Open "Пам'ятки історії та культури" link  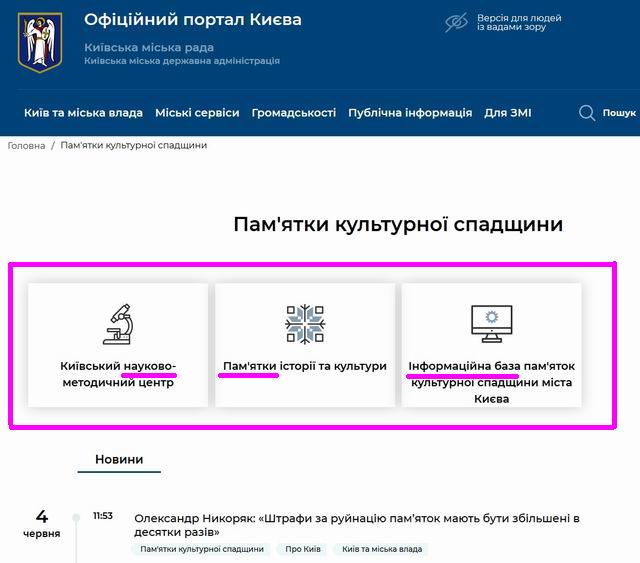(x=305, y=366)
